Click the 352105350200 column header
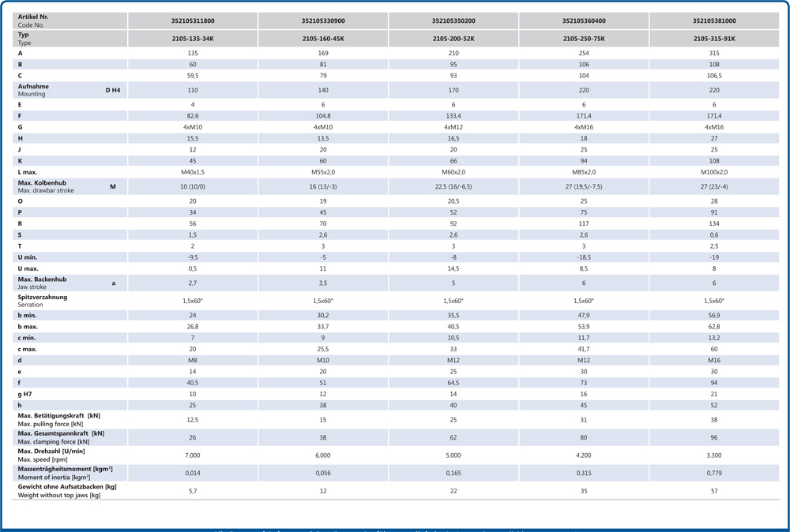 pos(453,21)
